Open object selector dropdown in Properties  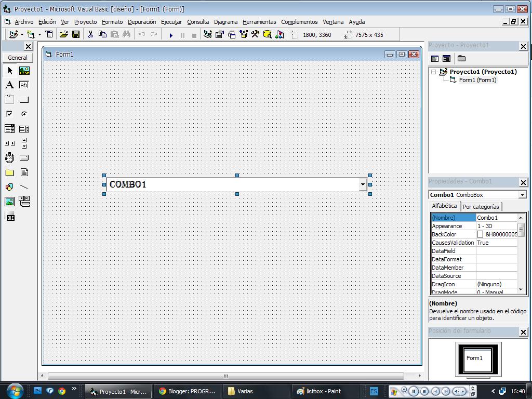[x=522, y=195]
